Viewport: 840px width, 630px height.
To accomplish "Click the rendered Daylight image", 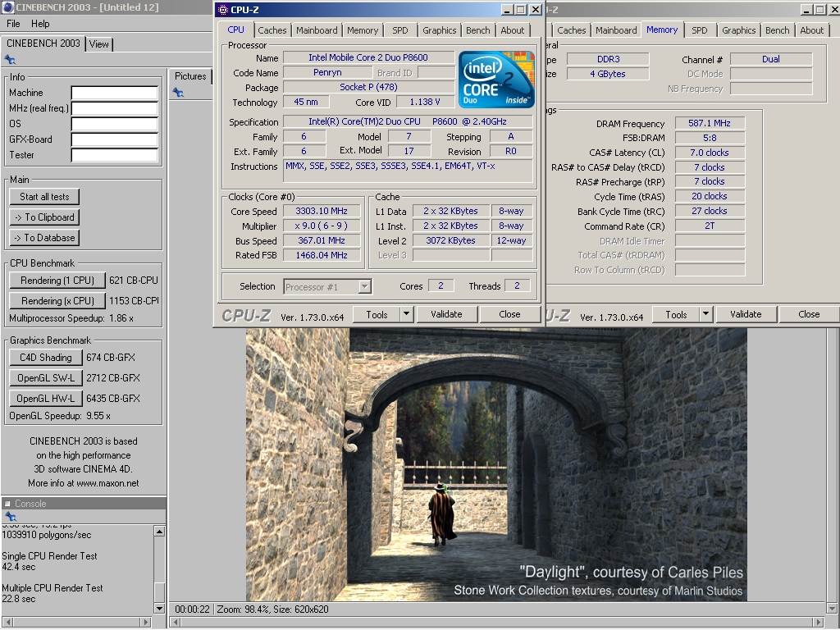I will [496, 464].
